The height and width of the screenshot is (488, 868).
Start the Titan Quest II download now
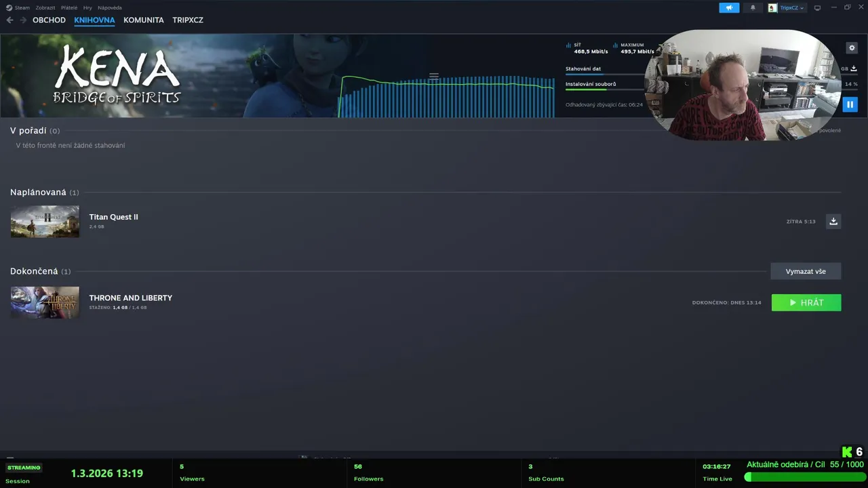pyautogui.click(x=833, y=221)
